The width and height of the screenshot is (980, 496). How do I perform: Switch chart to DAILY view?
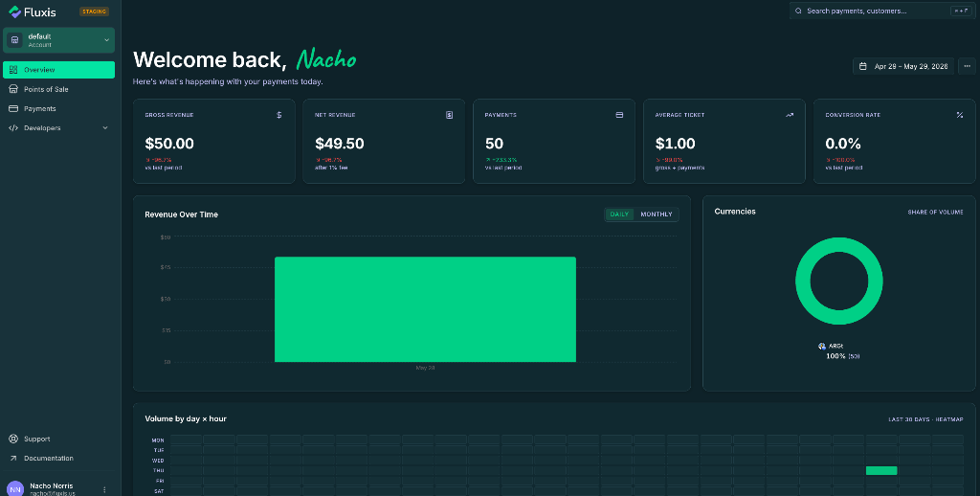tap(619, 214)
